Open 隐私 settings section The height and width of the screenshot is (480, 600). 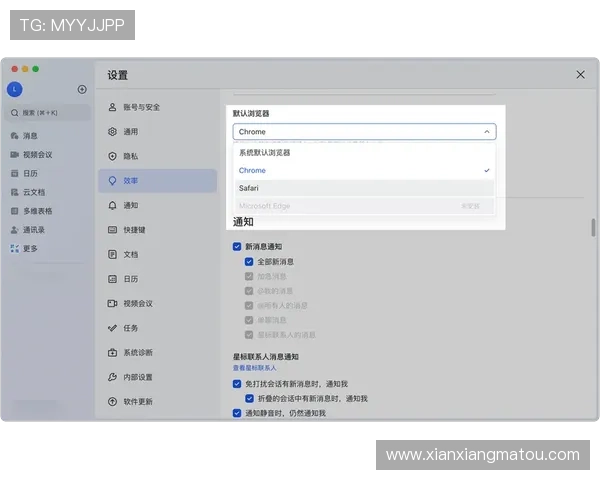(157, 156)
